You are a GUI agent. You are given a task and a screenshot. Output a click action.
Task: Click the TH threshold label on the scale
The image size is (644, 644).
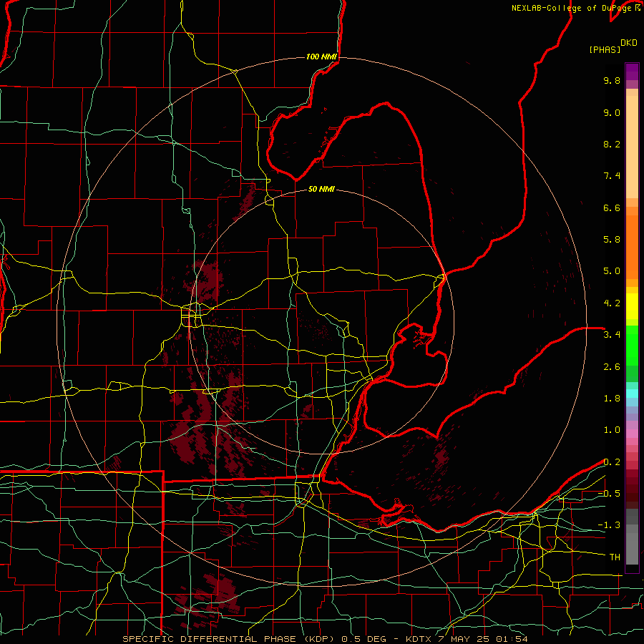pos(615,557)
